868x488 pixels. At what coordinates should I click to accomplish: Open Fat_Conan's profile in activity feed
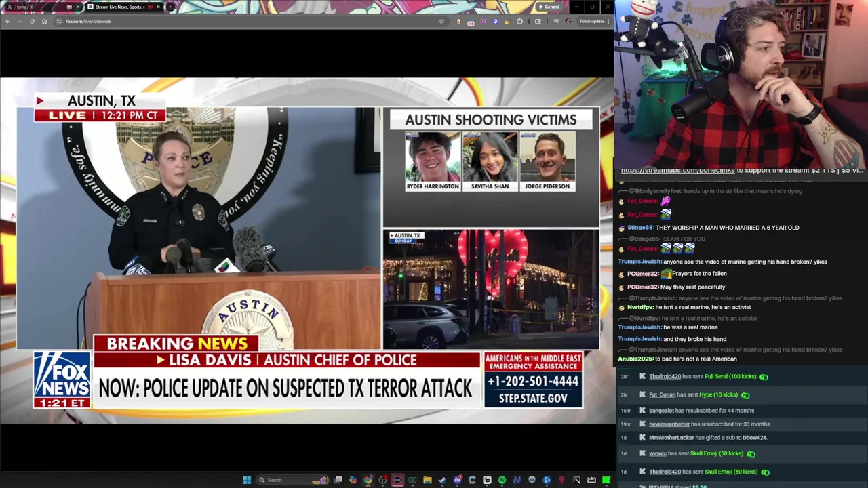pos(662,394)
